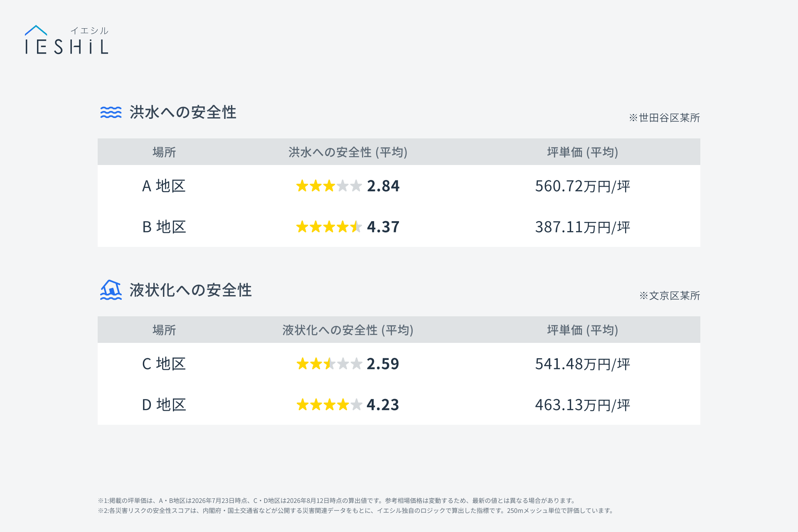This screenshot has width=798, height=532.
Task: Click the 液状化への安全性 (平均) column header
Action: (348, 330)
